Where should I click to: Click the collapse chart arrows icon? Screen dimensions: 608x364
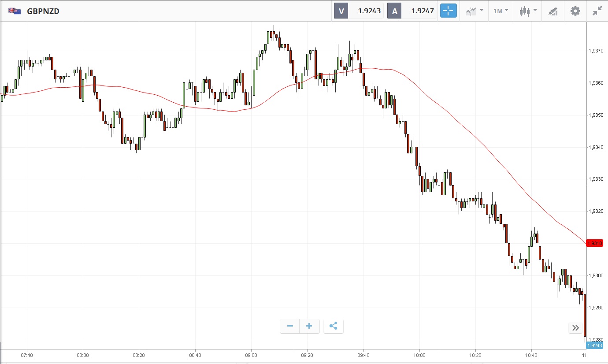(x=597, y=11)
